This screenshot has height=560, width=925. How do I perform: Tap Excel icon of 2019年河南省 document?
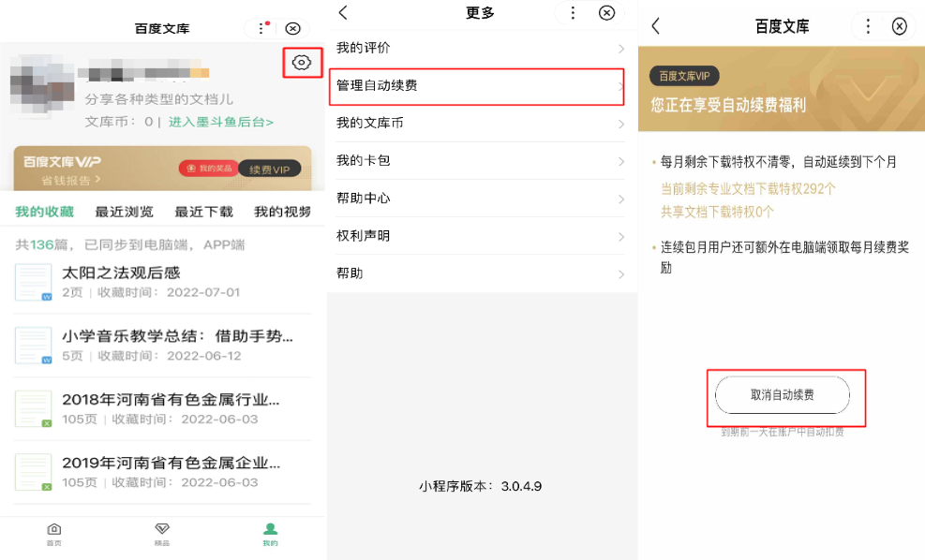click(x=33, y=472)
